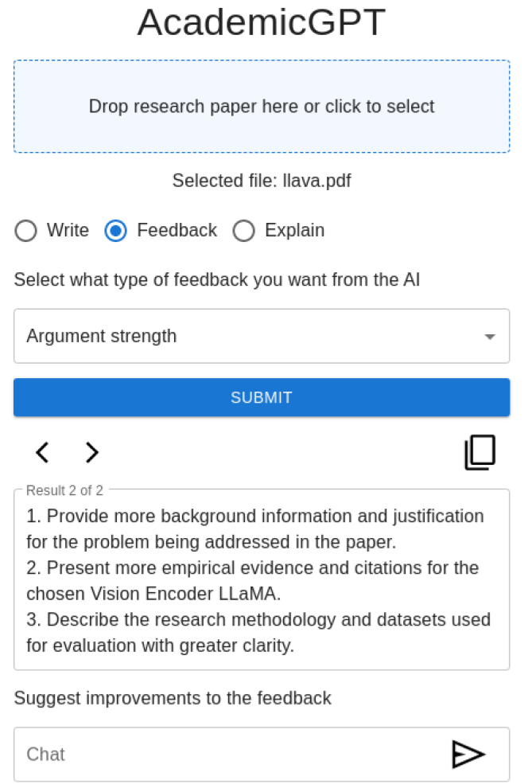Select the Feedback radio option
The image size is (532, 784).
point(116,231)
